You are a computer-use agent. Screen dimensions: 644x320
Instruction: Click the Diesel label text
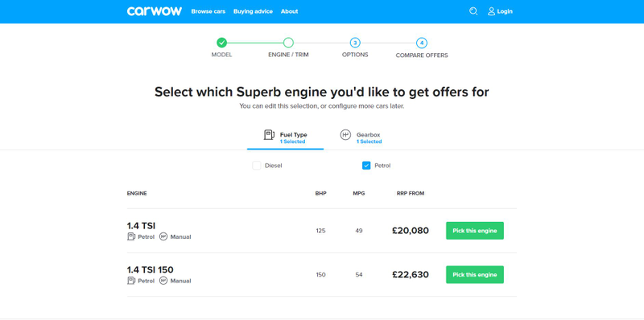(274, 166)
